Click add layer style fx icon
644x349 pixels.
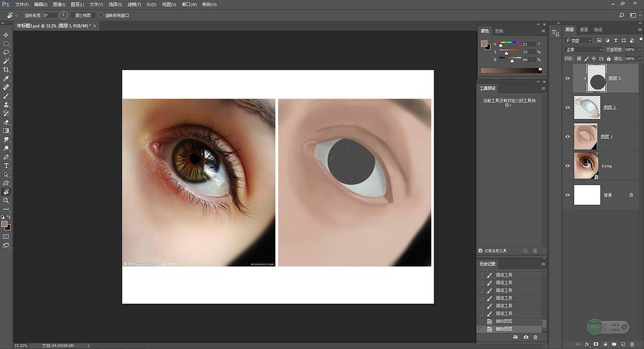587,344
